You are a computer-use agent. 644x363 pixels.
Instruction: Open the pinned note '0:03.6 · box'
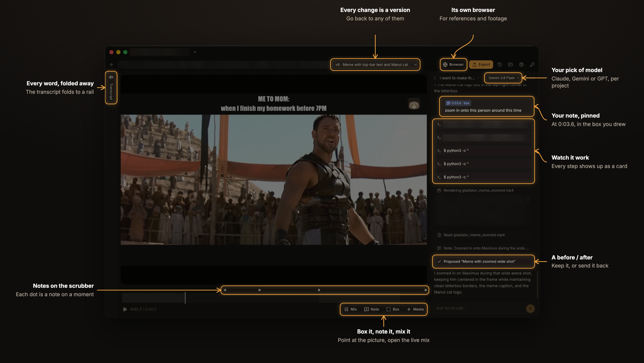pyautogui.click(x=486, y=107)
